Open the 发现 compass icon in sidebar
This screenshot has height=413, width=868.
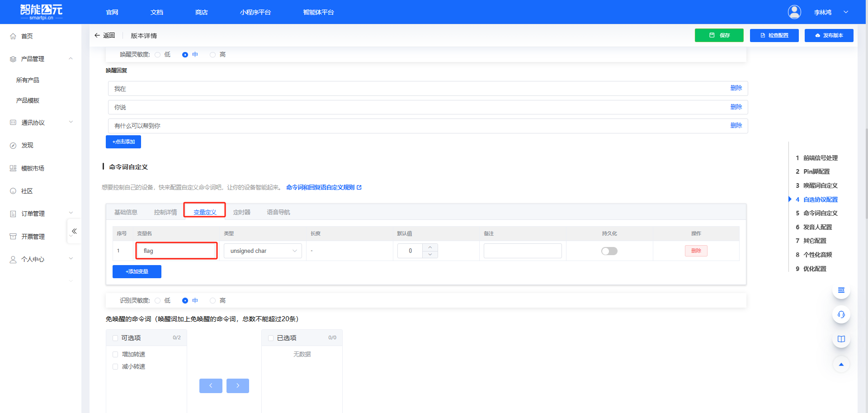(x=13, y=146)
